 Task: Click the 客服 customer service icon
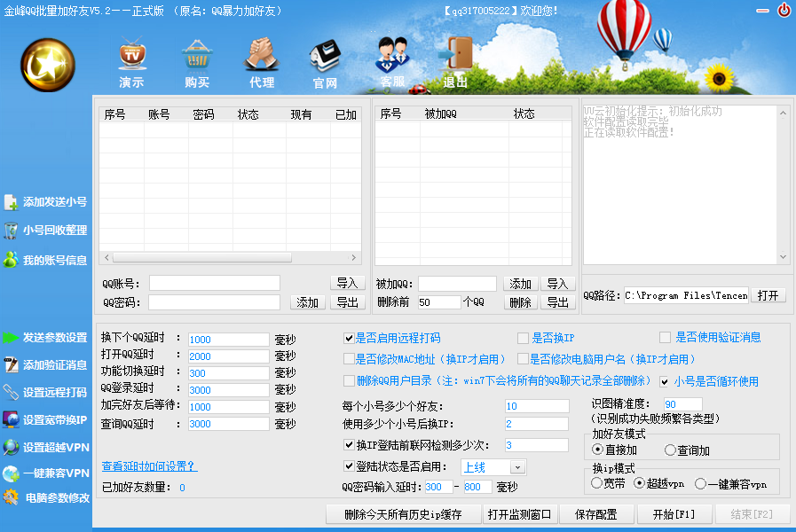[x=391, y=55]
